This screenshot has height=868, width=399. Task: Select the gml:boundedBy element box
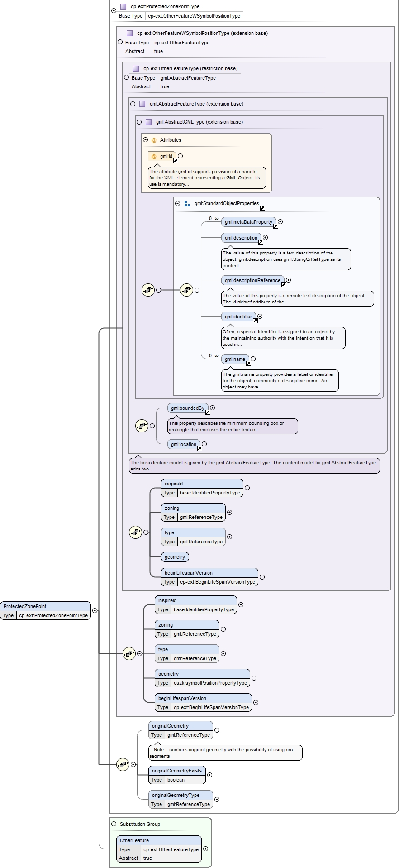(188, 408)
